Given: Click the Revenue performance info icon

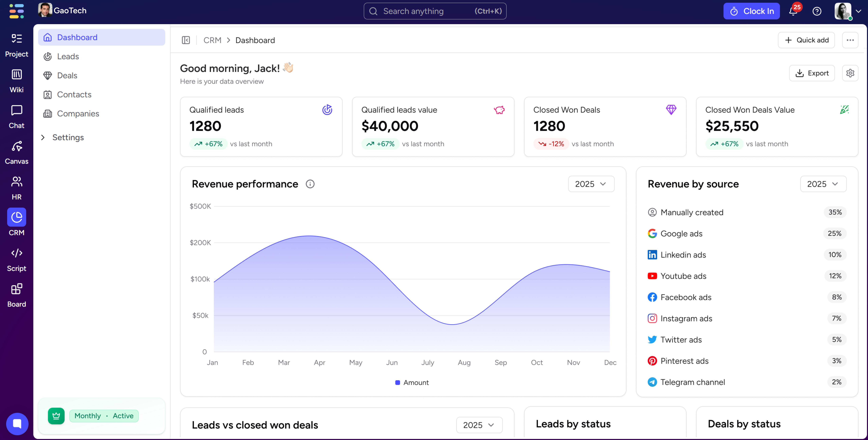Looking at the screenshot, I should pyautogui.click(x=310, y=184).
